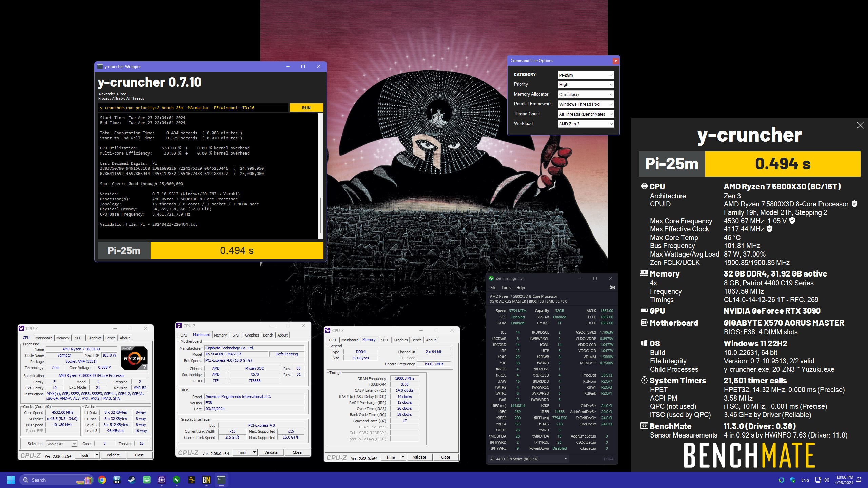Open Tools dropdown arrow in Mainboard CPU-Z window
Screen dimensions: 868x488
point(254,452)
